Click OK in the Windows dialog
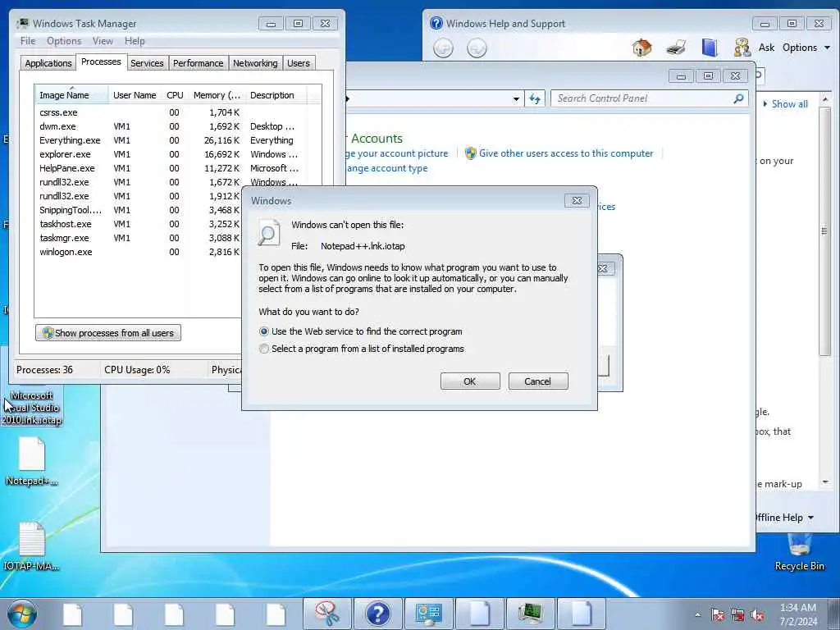 pyautogui.click(x=470, y=381)
